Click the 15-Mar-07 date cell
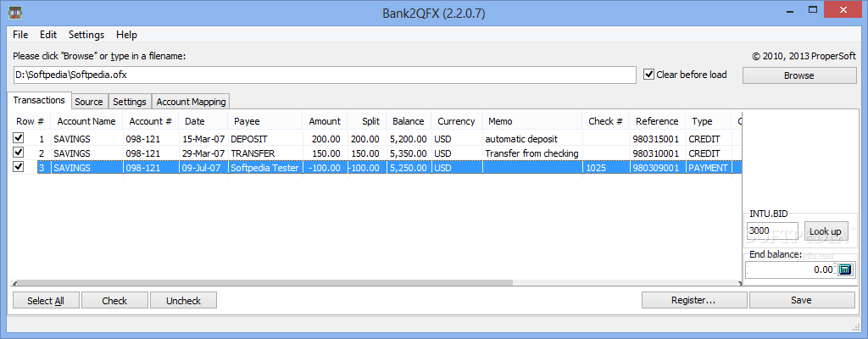This screenshot has width=868, height=339. click(x=203, y=138)
